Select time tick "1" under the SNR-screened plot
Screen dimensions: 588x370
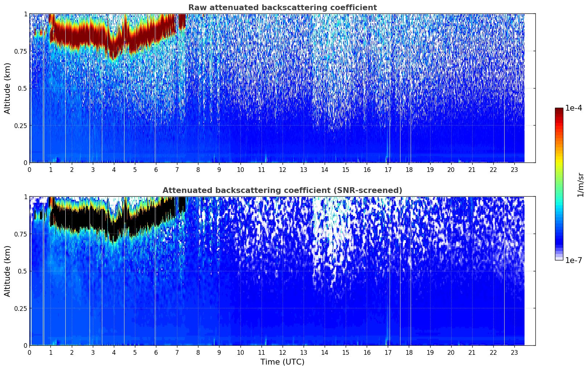(51, 352)
